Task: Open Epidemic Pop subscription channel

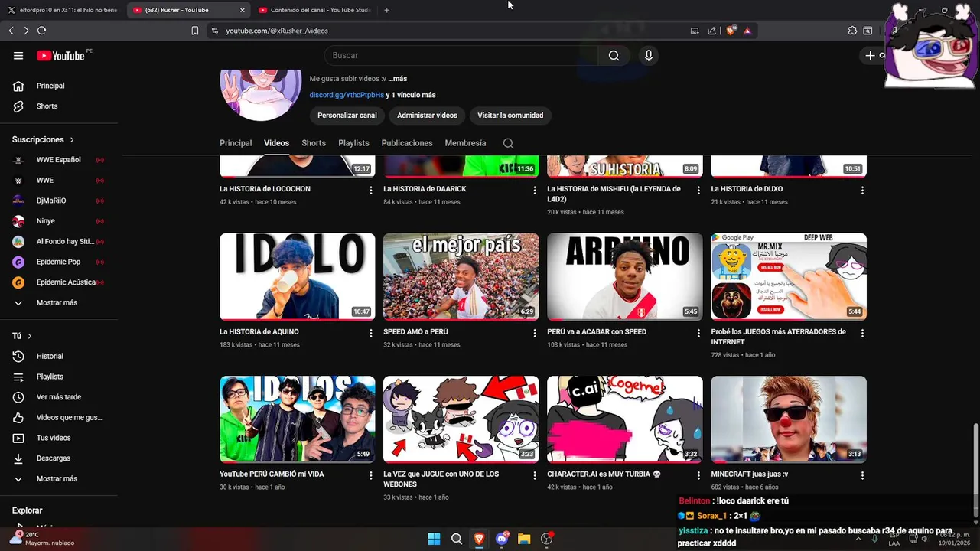Action: [x=59, y=262]
